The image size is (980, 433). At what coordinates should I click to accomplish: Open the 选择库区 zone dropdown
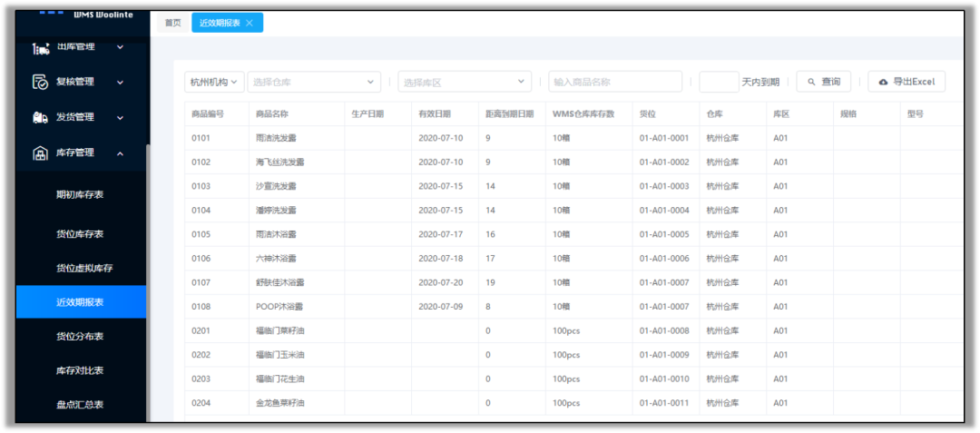pos(465,82)
